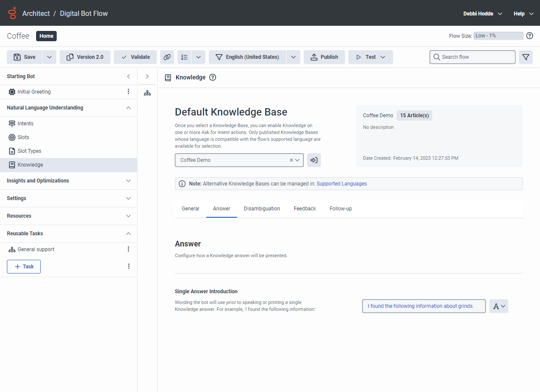The image size is (540, 392).
Task: Open the Flow Size help icon
Action: click(x=530, y=36)
